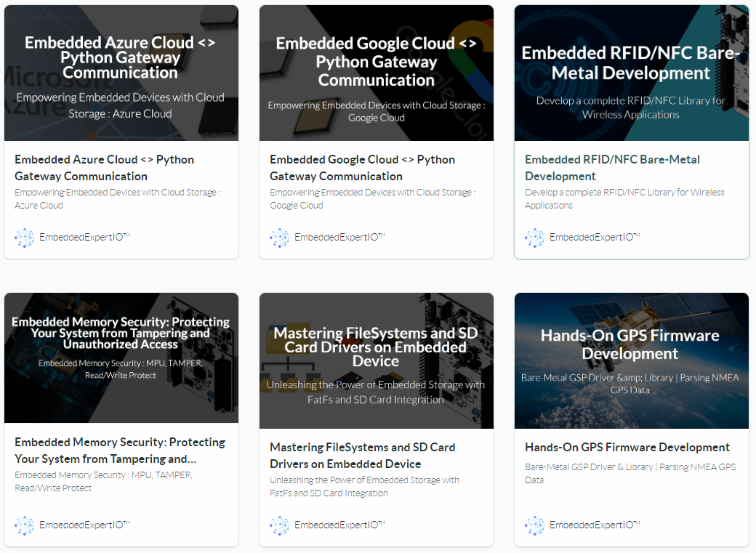Open the Embedded Google Cloud course thumbnail
The image size is (756, 553).
pyautogui.click(x=377, y=73)
